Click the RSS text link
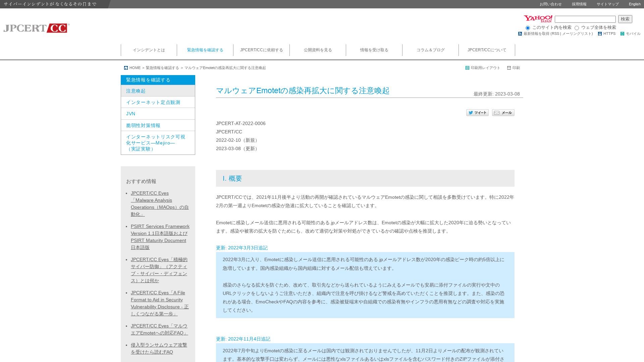The image size is (644, 362). (x=555, y=34)
